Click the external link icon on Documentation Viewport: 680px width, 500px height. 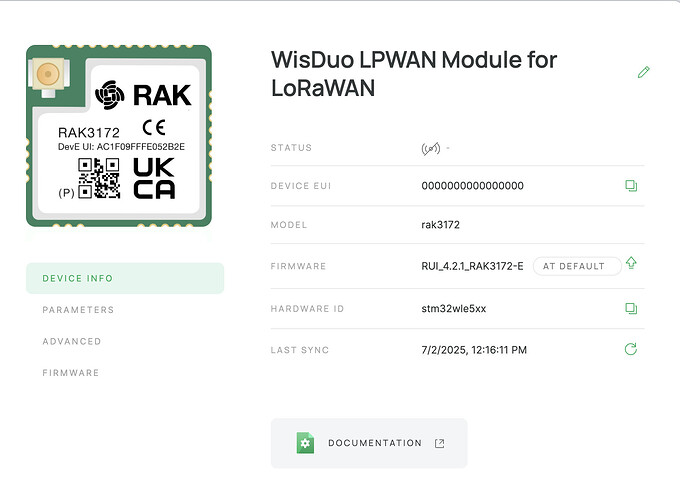(440, 443)
